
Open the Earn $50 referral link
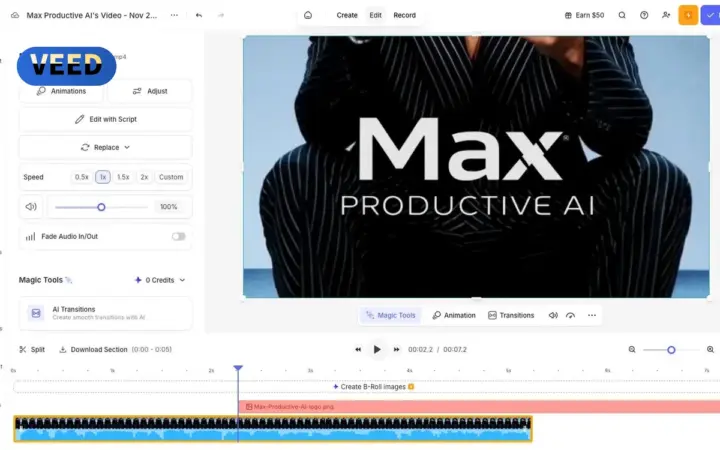(585, 15)
